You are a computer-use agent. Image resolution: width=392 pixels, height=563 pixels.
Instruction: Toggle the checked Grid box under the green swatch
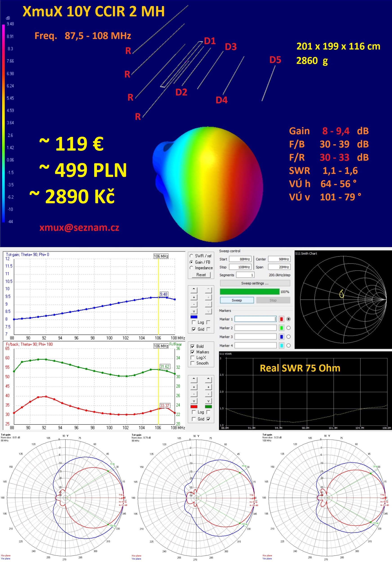click(x=208, y=419)
